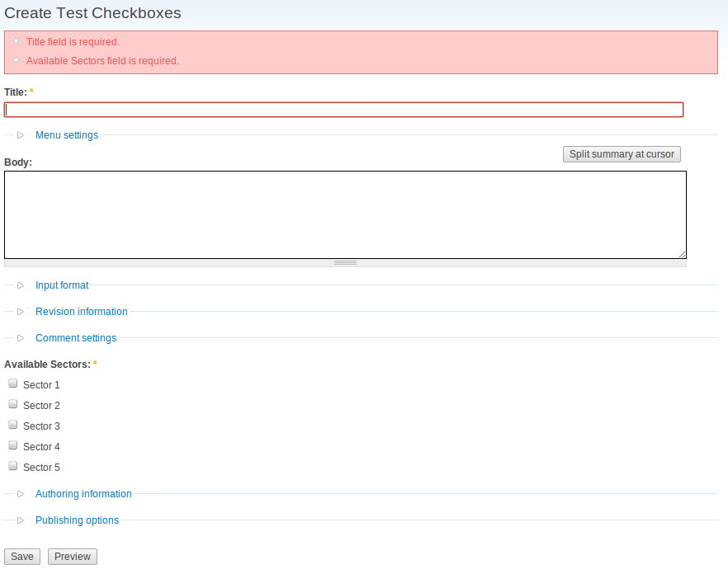Expand the Menu settings section

[x=66, y=134]
